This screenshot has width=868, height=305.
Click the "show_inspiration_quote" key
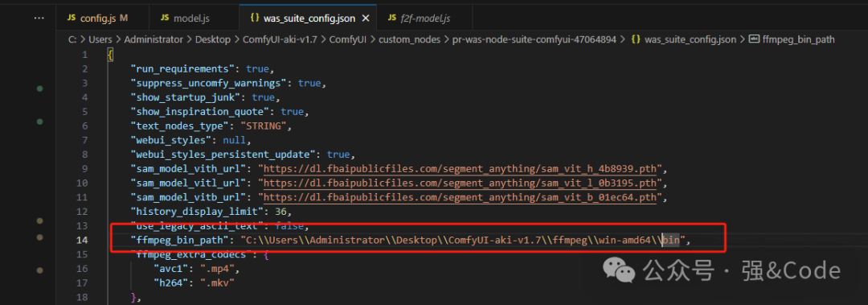(x=199, y=112)
